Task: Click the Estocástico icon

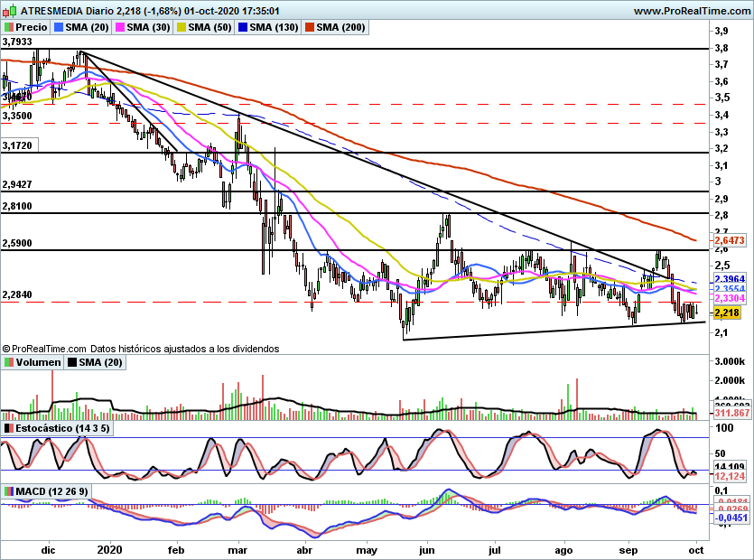Action: pos(9,428)
